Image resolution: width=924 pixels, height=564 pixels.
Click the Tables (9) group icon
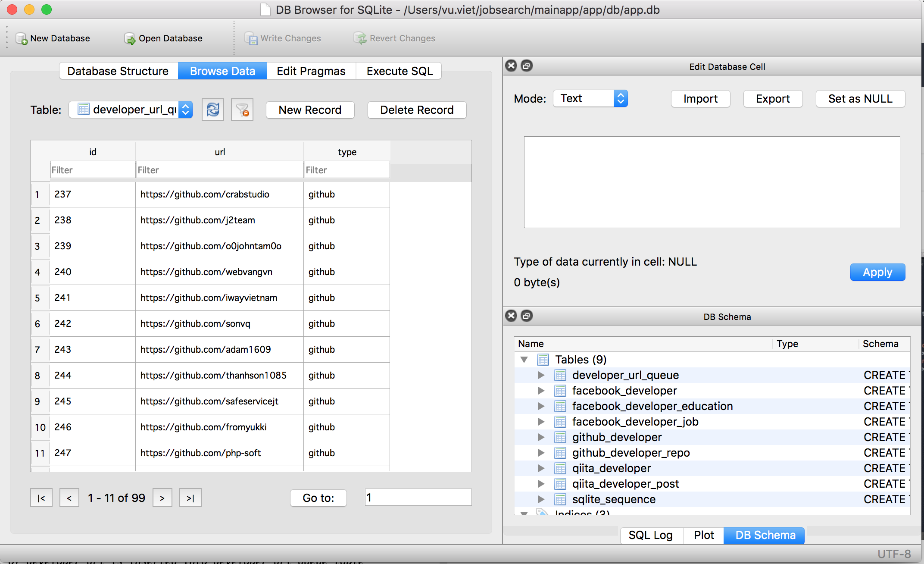[543, 360]
